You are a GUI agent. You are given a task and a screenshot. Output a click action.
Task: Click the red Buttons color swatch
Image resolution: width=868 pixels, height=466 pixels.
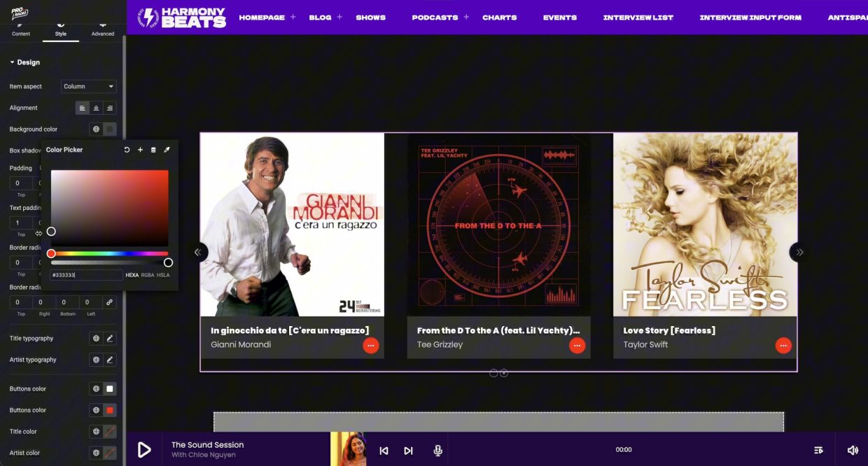(110, 410)
